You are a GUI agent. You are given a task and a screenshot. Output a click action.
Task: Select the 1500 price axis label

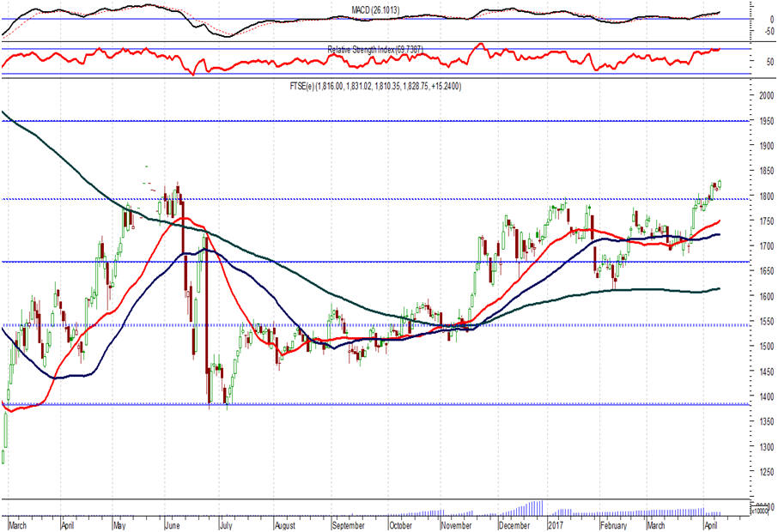tap(766, 347)
